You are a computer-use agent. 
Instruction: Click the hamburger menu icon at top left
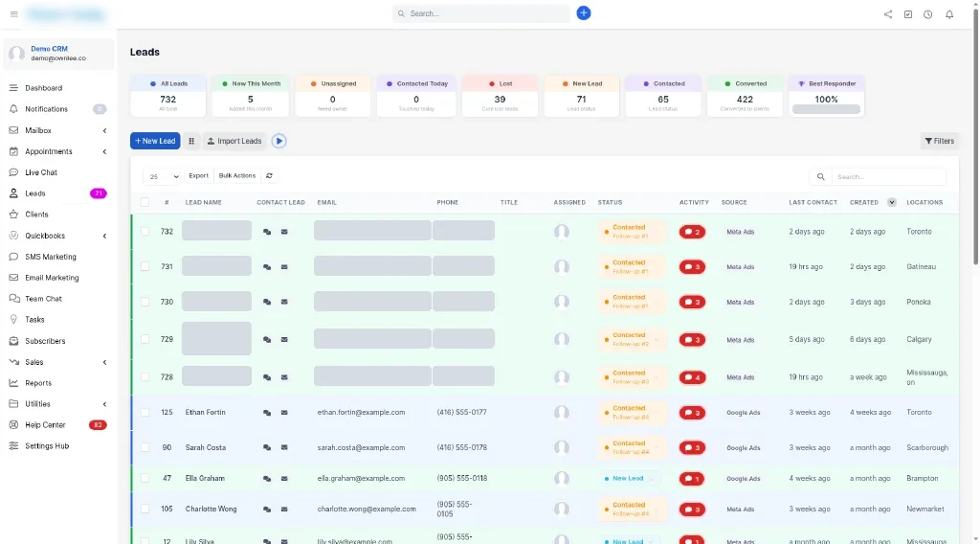click(x=13, y=13)
